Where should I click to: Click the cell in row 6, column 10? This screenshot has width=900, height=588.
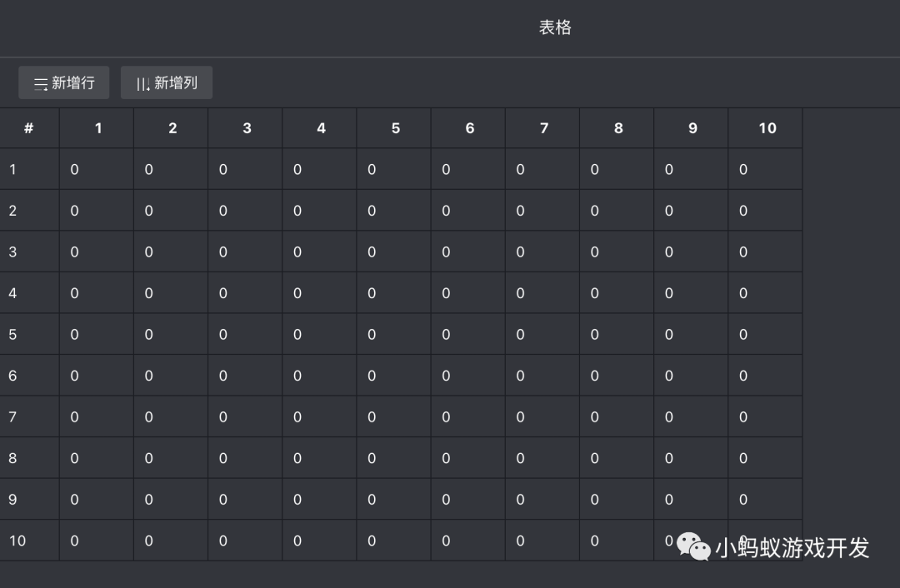(766, 376)
